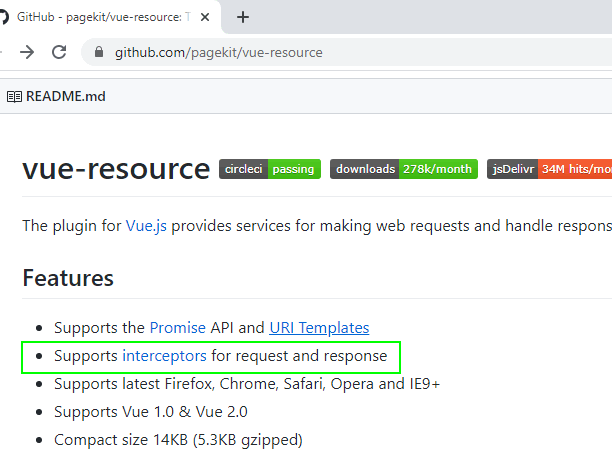The height and width of the screenshot is (458, 612).
Task: Open the interceptors link
Action: (164, 356)
